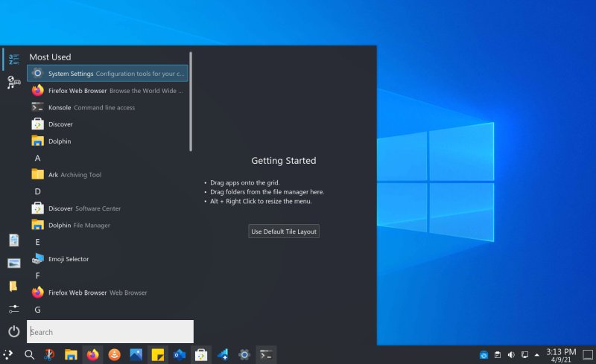
Task: Open the clock and date panel
Action: click(x=560, y=355)
